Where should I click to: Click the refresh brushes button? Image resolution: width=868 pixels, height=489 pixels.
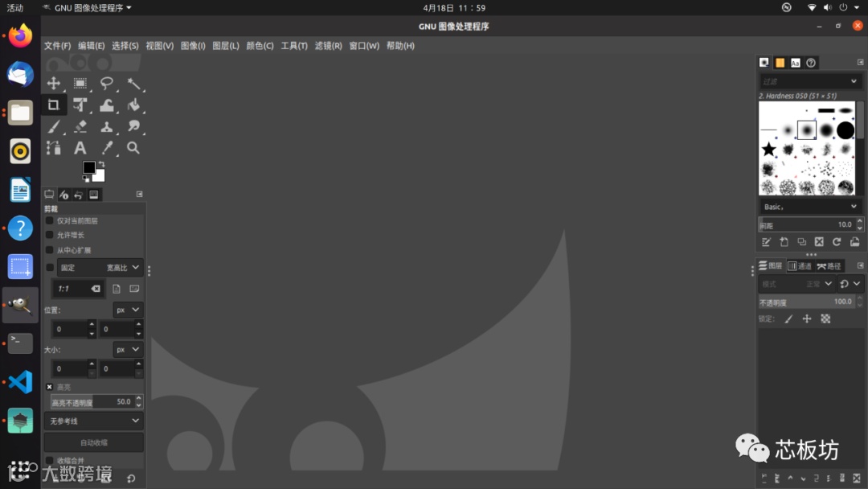coord(837,242)
